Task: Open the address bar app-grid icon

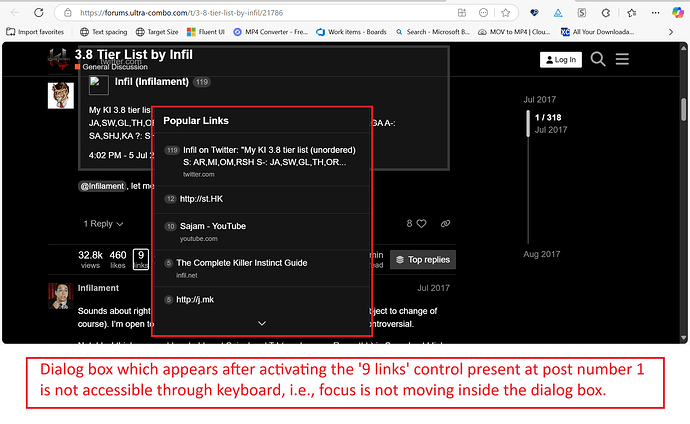Action: click(x=462, y=13)
